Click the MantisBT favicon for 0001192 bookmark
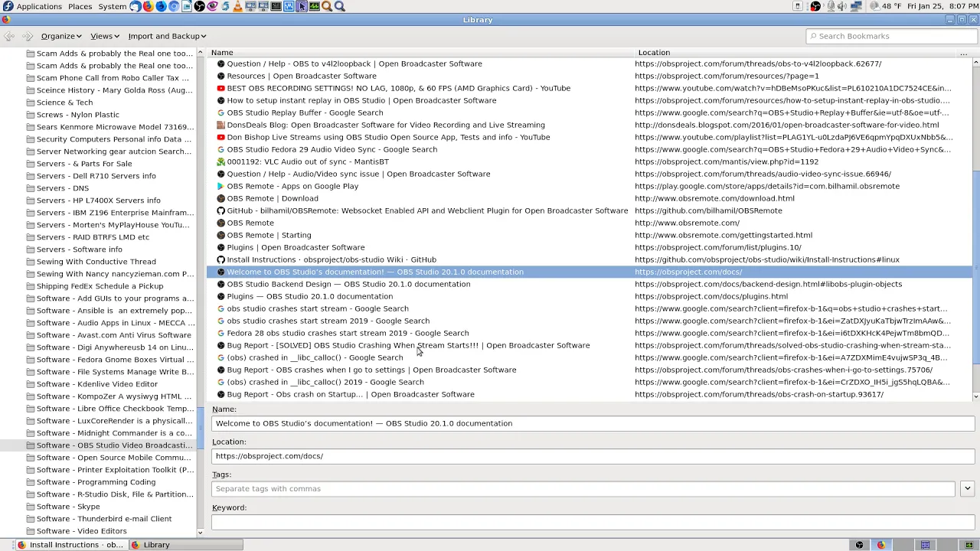This screenshot has width=980, height=551. pyautogui.click(x=220, y=161)
